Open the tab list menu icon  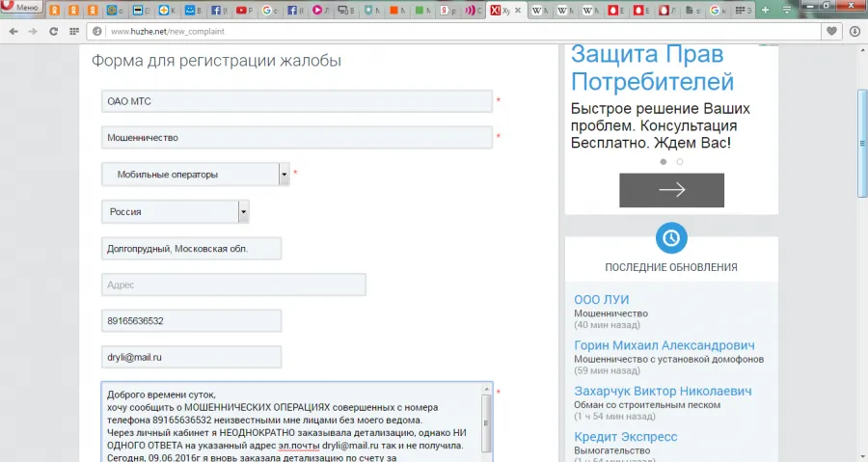coord(787,10)
